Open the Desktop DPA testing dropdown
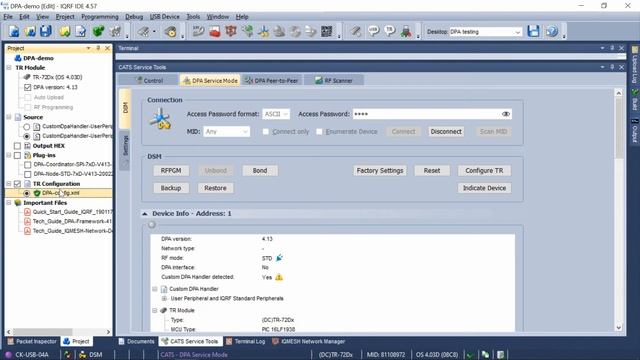 [485, 31]
